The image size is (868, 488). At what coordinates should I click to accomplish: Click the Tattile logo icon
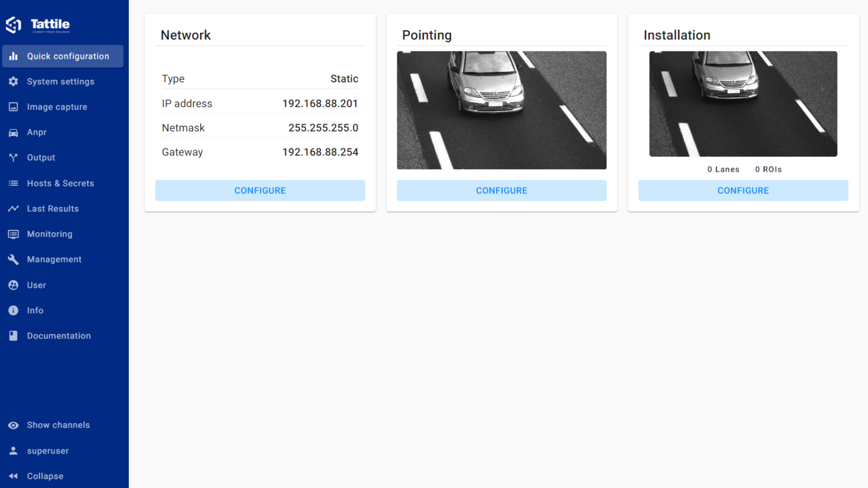14,24
